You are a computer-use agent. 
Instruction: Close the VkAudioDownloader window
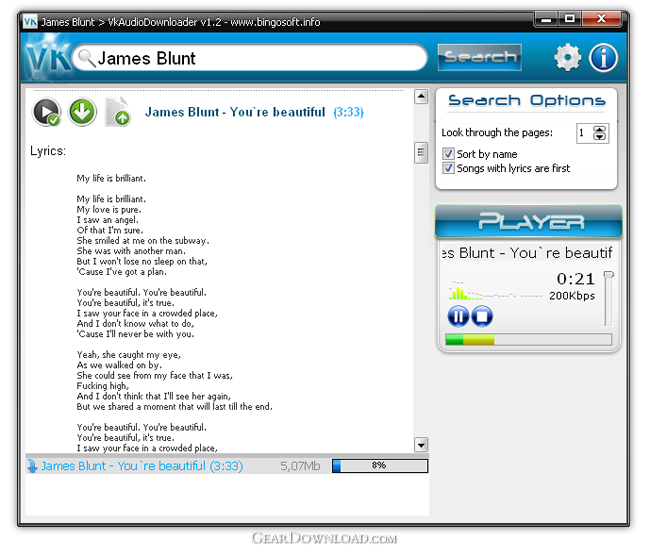(601, 19)
